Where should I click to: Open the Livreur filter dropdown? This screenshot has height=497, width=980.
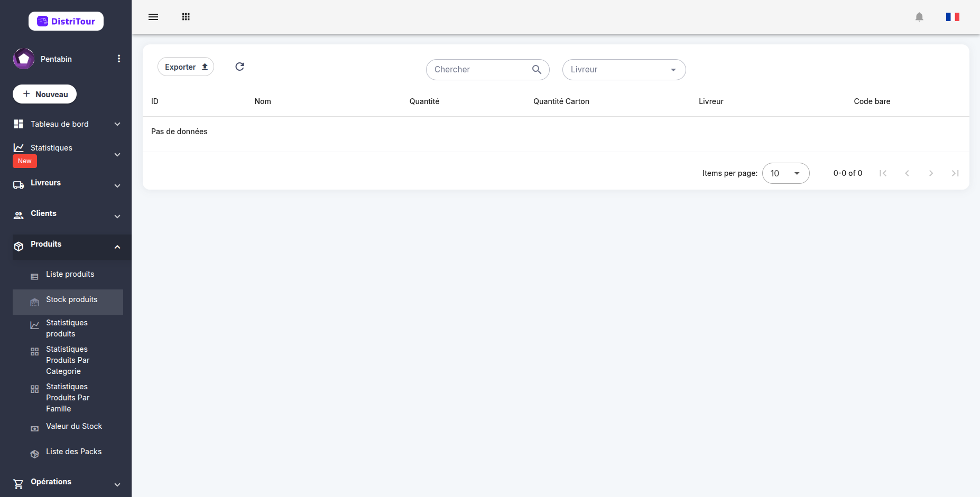[624, 70]
